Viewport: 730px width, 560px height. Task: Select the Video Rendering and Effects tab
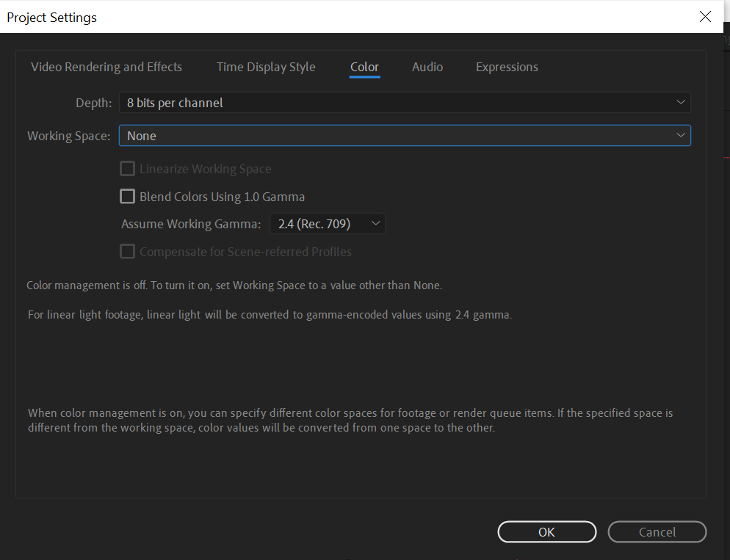[106, 67]
